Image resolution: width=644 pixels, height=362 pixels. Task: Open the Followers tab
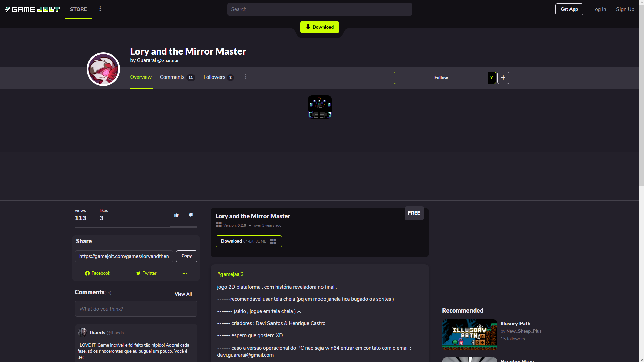(x=218, y=77)
